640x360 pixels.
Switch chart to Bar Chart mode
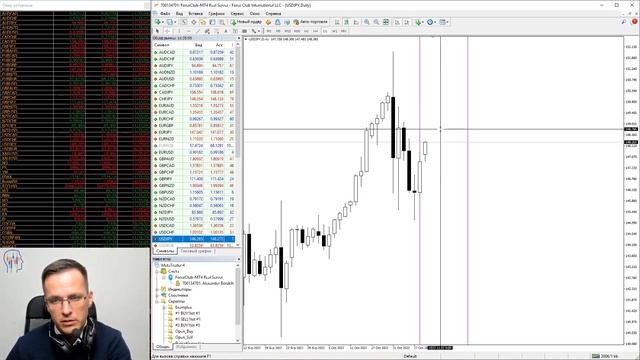337,22
